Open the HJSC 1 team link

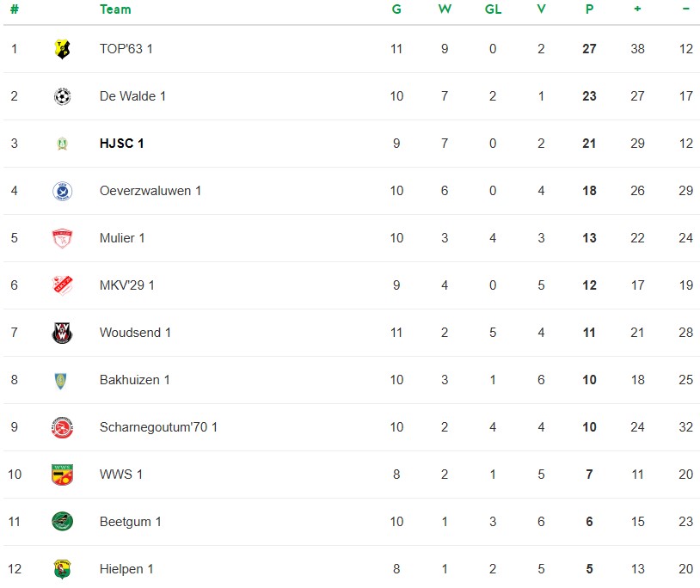click(121, 144)
